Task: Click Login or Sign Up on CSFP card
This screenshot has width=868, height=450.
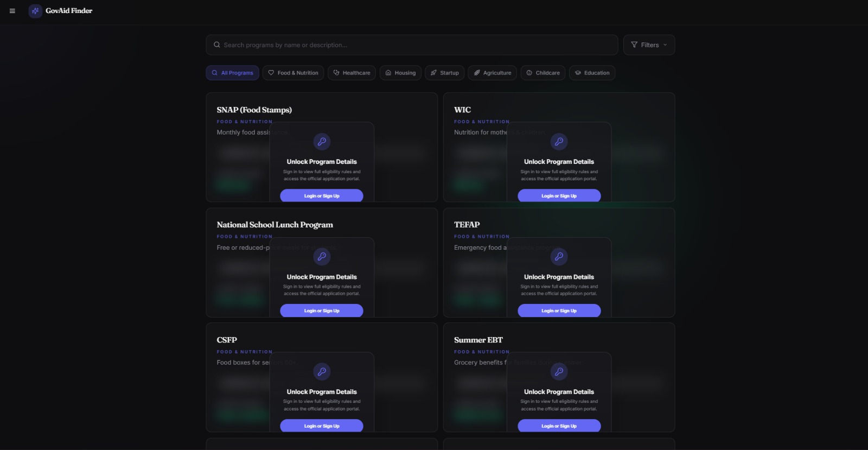Action: [x=322, y=426]
